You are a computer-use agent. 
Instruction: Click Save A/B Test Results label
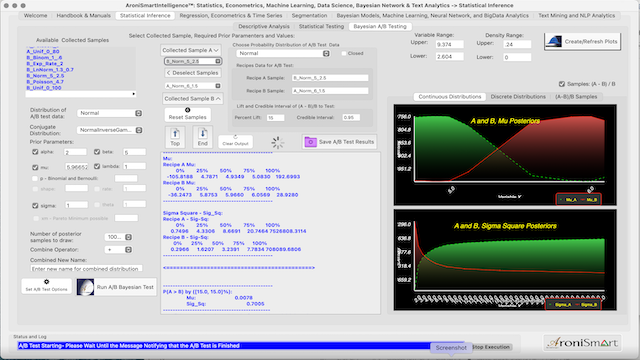[346, 142]
